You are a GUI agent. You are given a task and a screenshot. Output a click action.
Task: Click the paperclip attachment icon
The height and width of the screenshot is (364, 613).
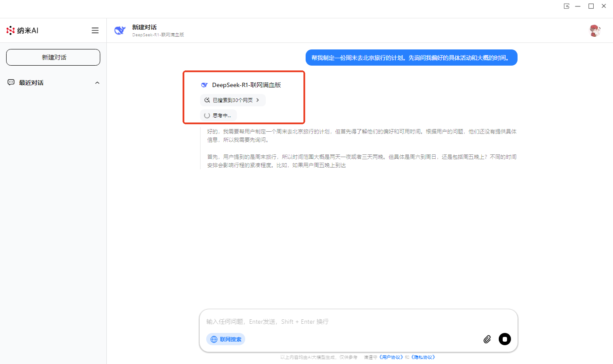coord(487,339)
